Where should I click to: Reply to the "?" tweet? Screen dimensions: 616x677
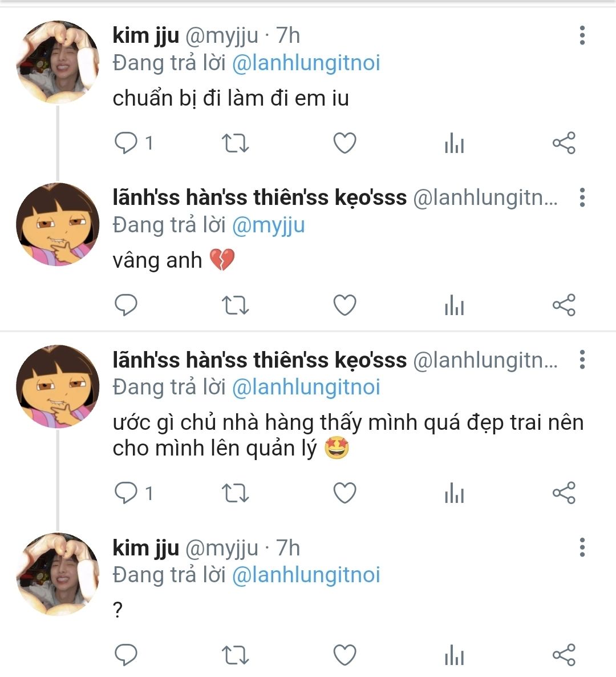(126, 655)
